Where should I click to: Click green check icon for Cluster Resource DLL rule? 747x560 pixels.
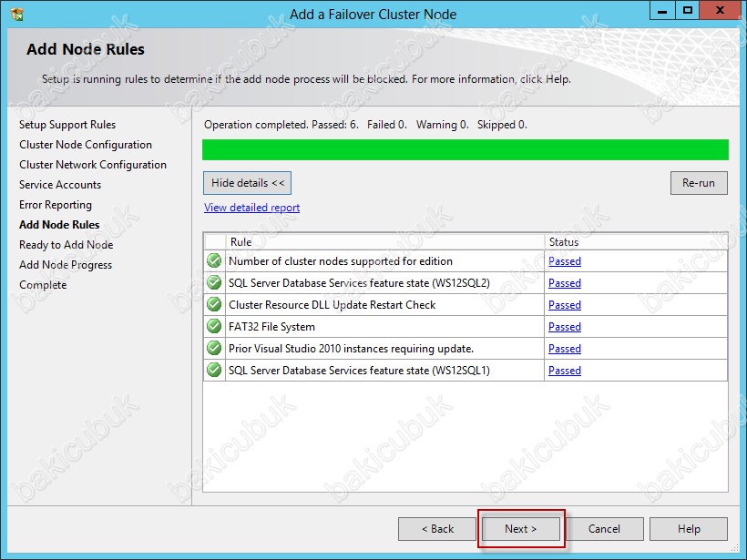coord(214,305)
